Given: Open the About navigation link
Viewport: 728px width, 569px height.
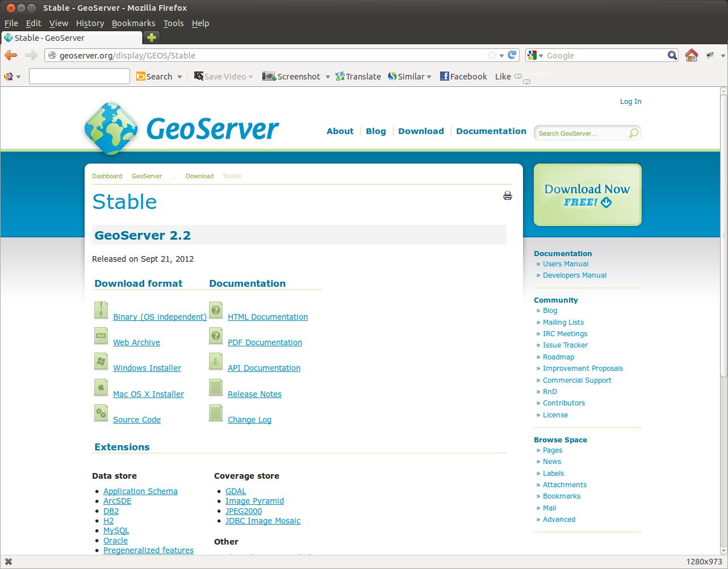Looking at the screenshot, I should coord(340,131).
